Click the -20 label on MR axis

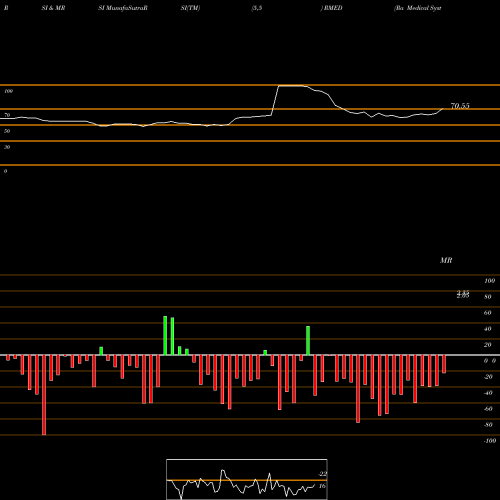coord(488,377)
